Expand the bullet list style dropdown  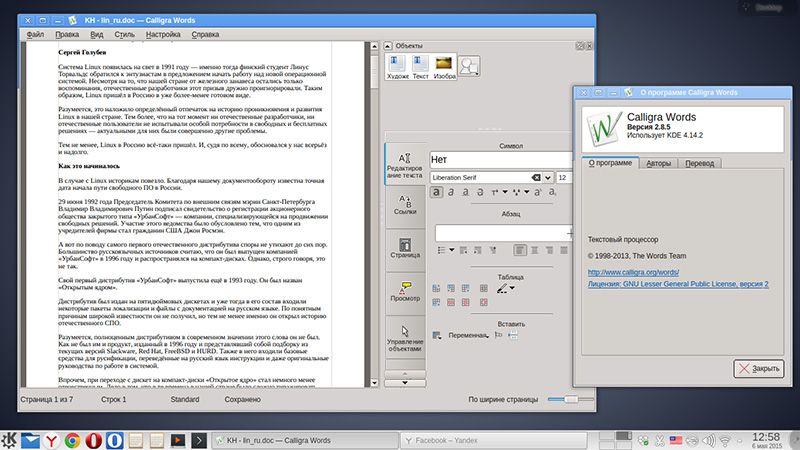pyautogui.click(x=452, y=250)
